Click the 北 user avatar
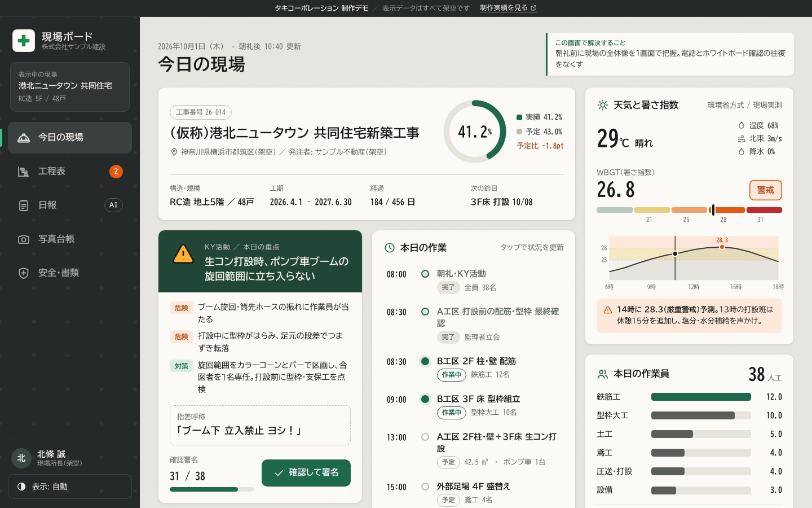This screenshot has height=508, width=812. tap(21, 458)
